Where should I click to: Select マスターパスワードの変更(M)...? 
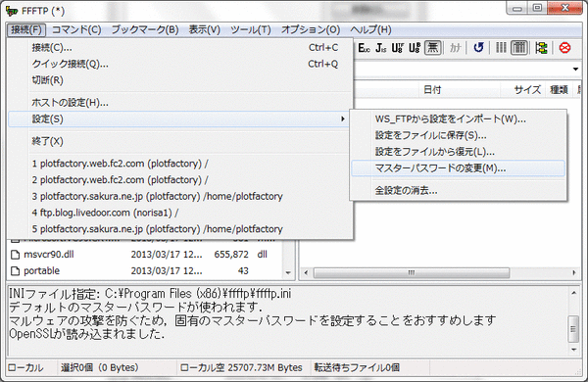458,168
